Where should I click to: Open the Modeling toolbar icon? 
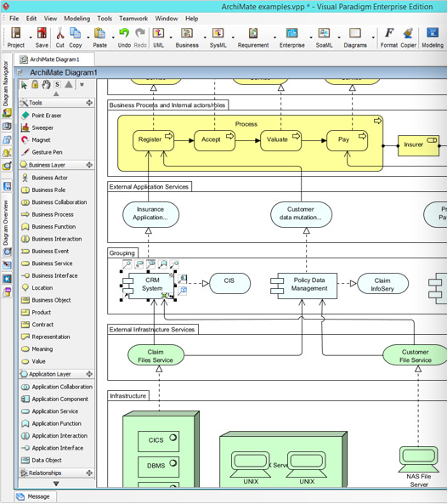(x=433, y=33)
